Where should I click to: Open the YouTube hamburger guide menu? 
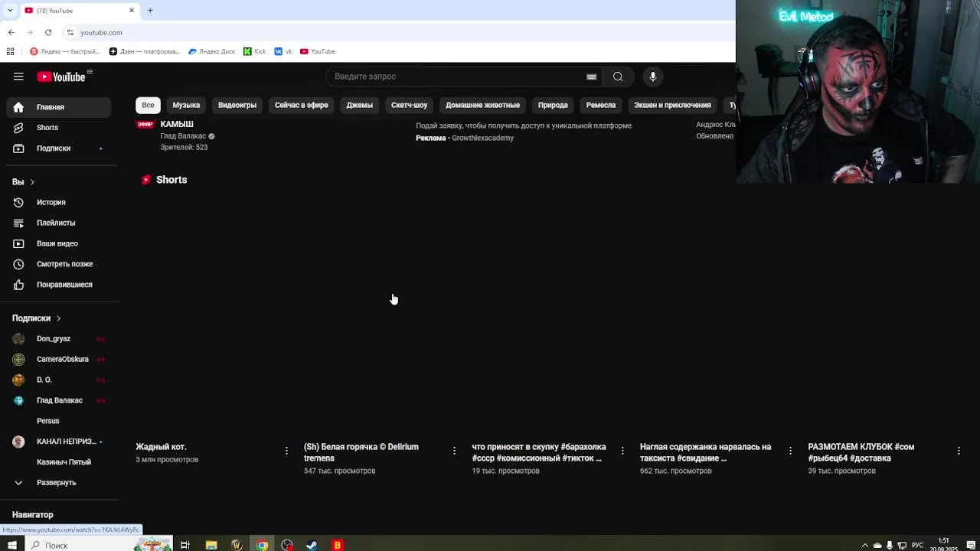18,77
